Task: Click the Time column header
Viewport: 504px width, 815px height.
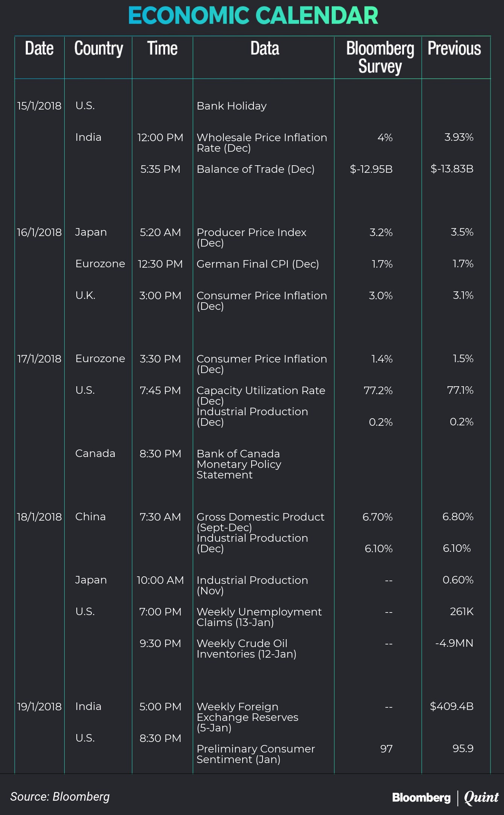Action: coord(162,49)
